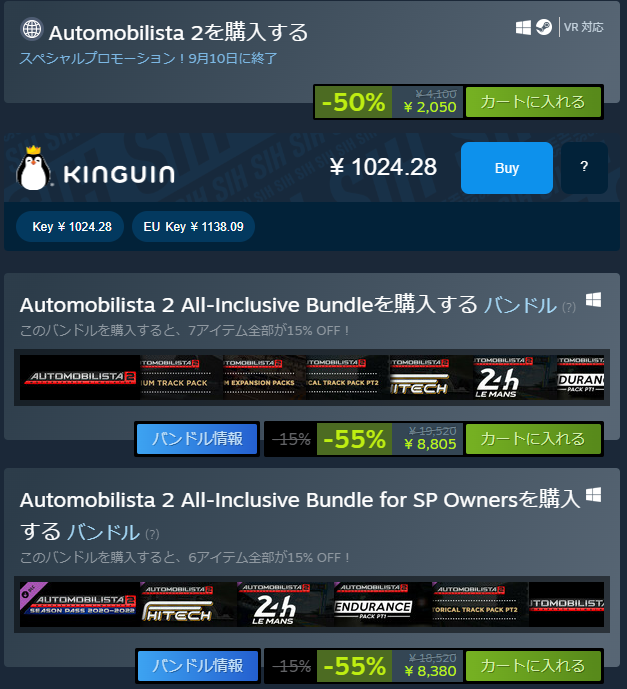Click the question mark button next to Buy
Screen dimensions: 627x689
tap(584, 167)
